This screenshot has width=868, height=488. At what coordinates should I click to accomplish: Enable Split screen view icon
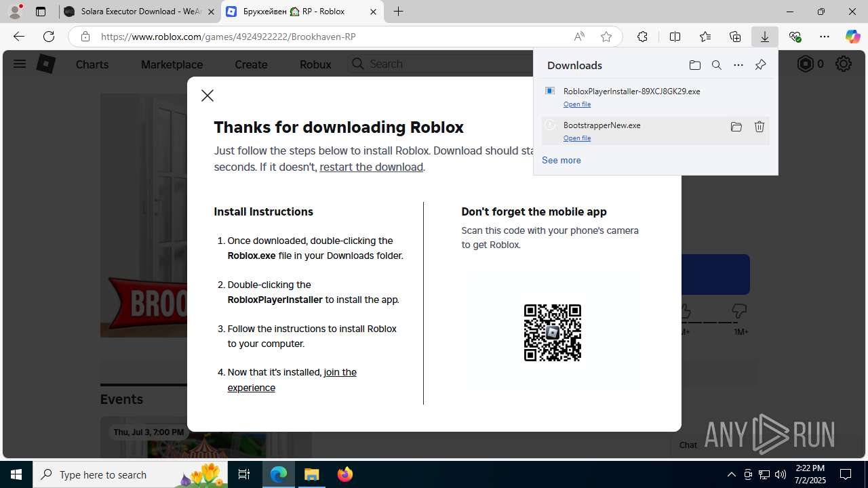675,37
